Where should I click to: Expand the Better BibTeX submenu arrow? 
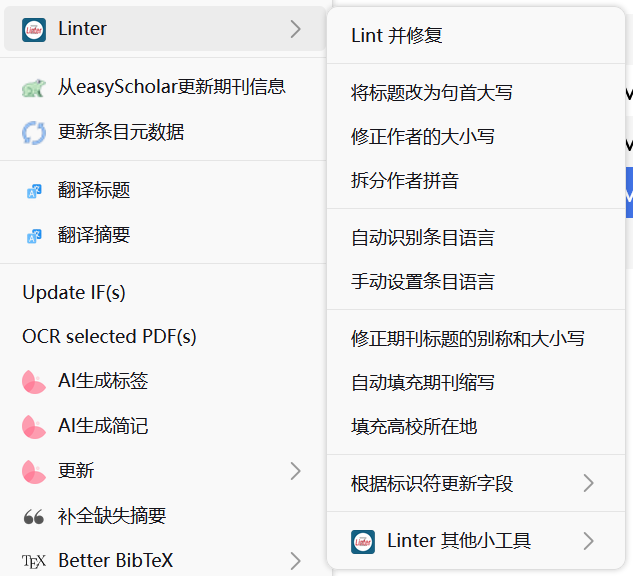coord(295,560)
